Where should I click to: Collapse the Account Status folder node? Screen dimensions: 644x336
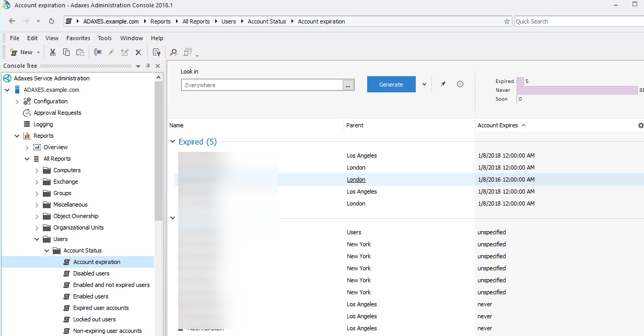pyautogui.click(x=47, y=250)
